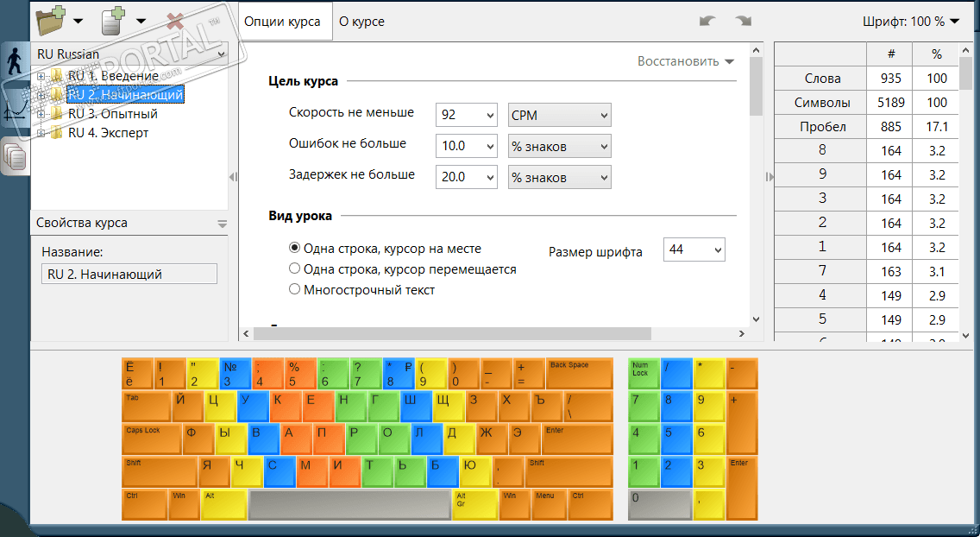The width and height of the screenshot is (980, 537).
Task: Select 'Одна строка, курсор на месте' option
Action: pyautogui.click(x=295, y=248)
